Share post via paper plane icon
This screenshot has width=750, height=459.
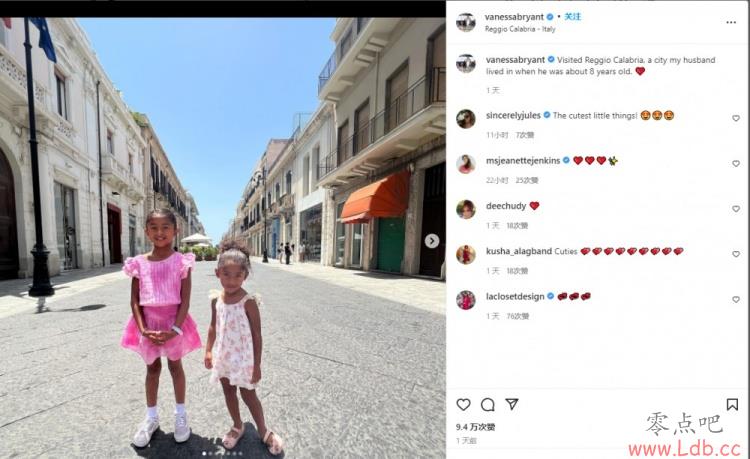click(x=512, y=404)
